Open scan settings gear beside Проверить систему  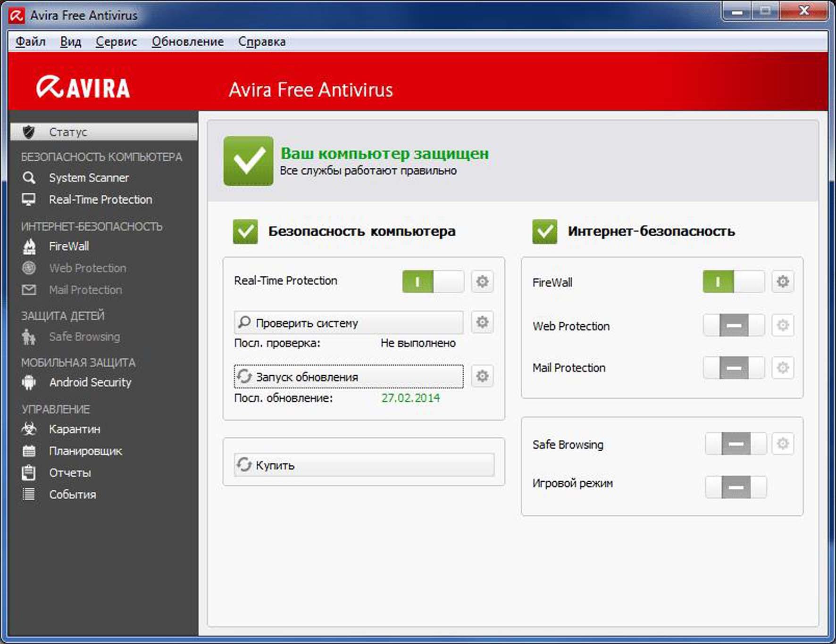(x=482, y=322)
